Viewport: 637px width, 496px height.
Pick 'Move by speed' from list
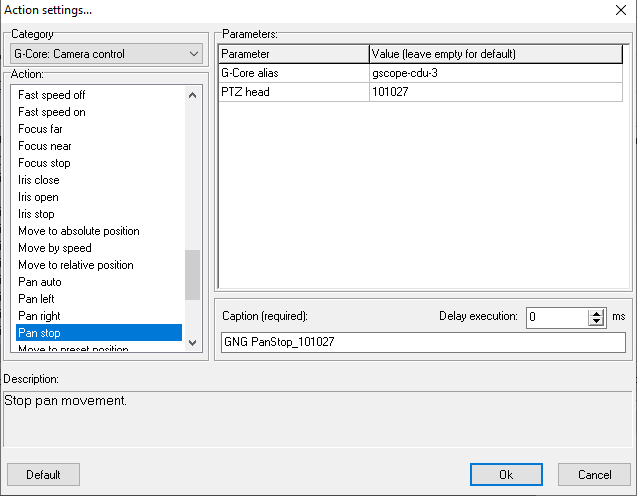[x=54, y=248]
